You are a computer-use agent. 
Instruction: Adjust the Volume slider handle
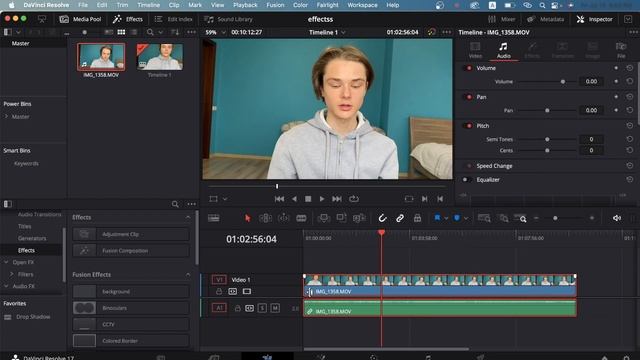563,82
